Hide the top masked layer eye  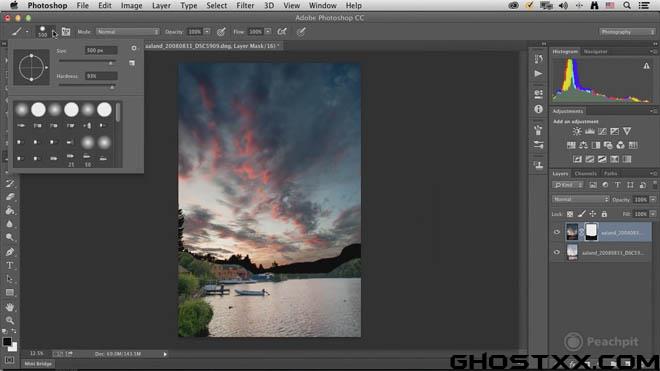557,232
